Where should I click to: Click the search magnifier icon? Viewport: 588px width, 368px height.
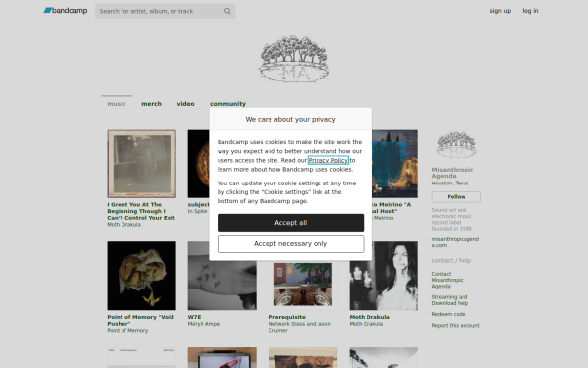point(227,11)
